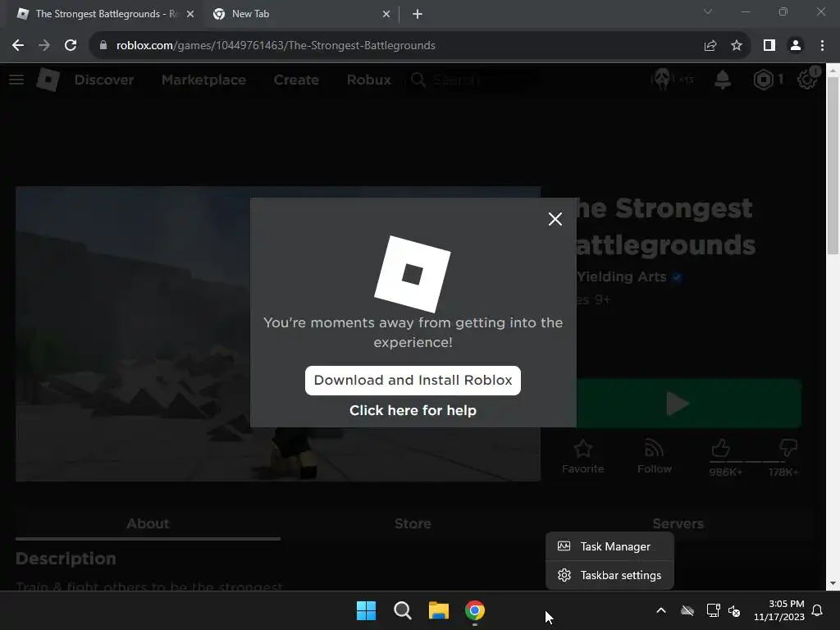
Task: Expand the tab search dropdown
Action: (x=708, y=11)
